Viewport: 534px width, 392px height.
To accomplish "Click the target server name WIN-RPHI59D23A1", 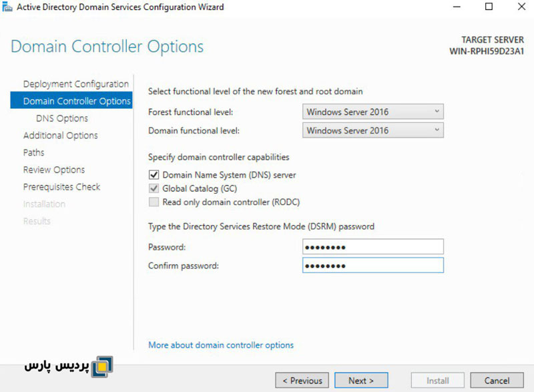I will click(x=487, y=51).
